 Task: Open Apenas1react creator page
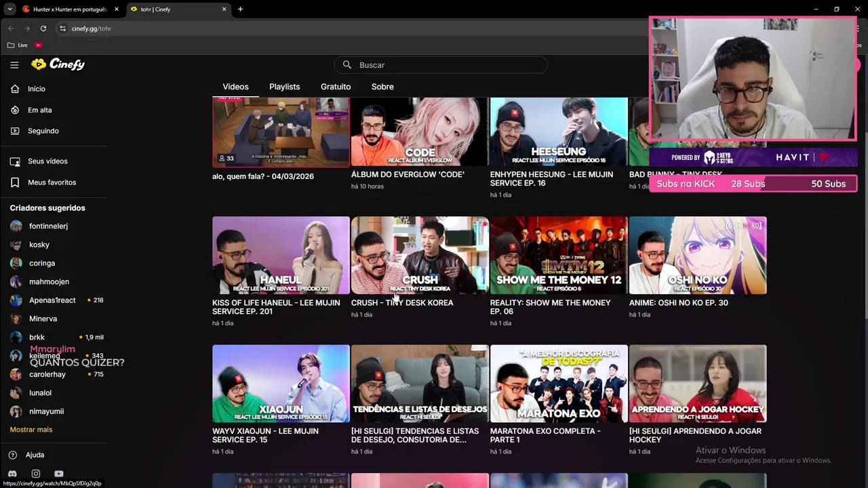(52, 300)
